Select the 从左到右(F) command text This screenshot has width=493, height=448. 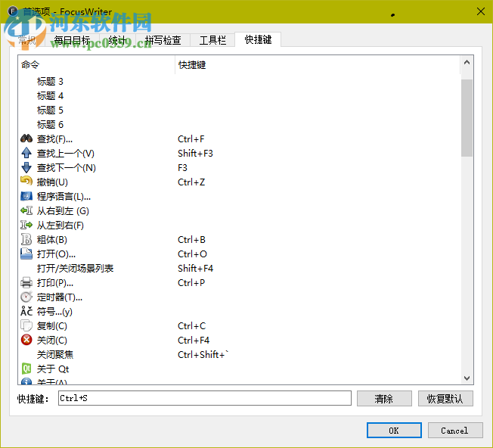pos(60,226)
